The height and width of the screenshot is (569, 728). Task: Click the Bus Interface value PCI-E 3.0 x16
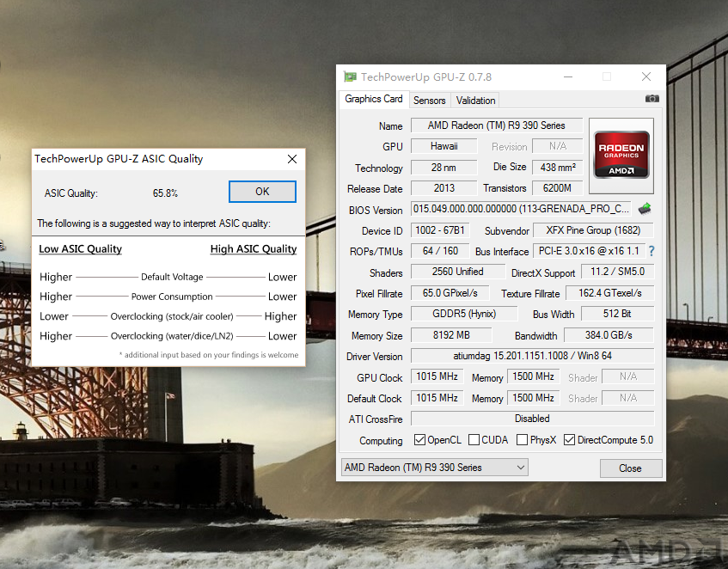pos(589,251)
